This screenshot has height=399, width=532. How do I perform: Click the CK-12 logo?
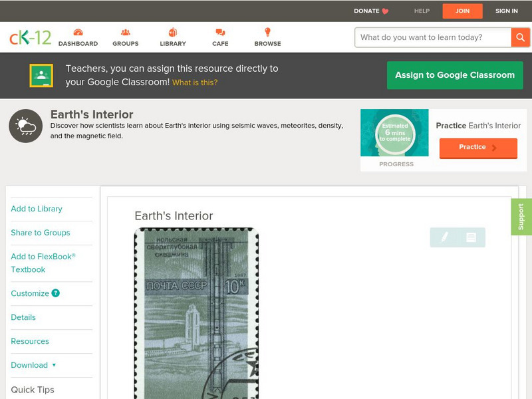click(x=30, y=37)
